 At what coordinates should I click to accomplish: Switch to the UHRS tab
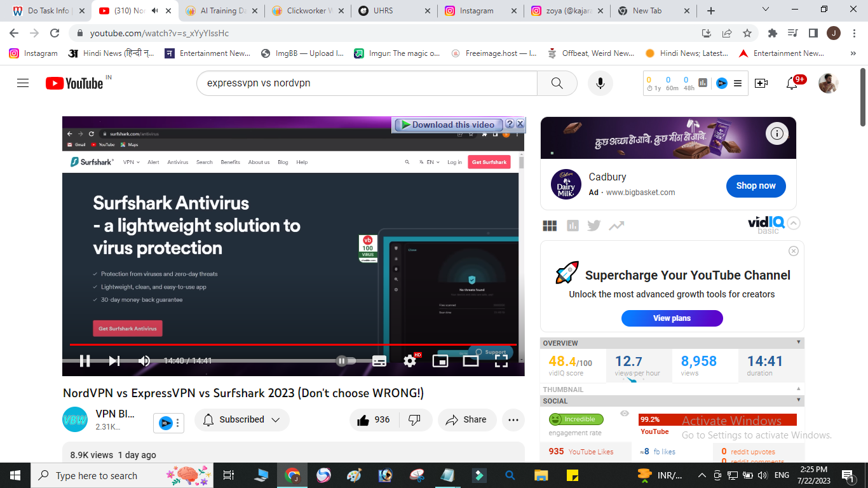pos(394,11)
